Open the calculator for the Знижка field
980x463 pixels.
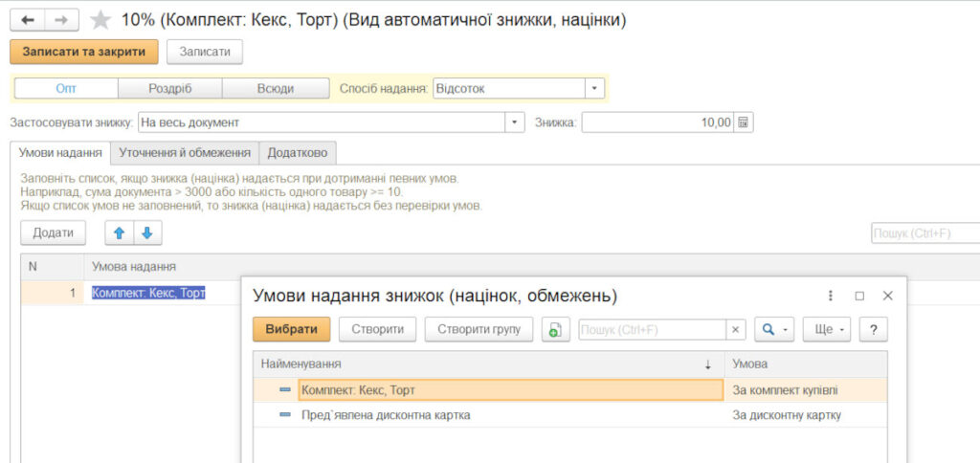[743, 122]
